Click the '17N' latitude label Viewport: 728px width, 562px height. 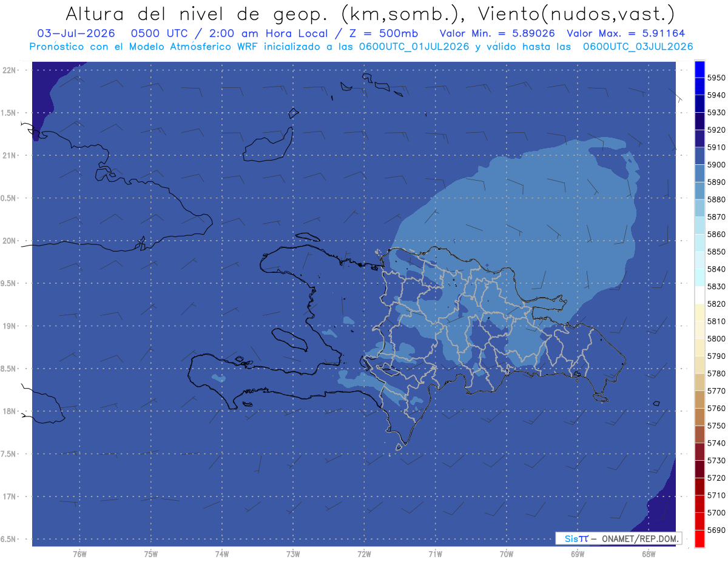(10, 497)
